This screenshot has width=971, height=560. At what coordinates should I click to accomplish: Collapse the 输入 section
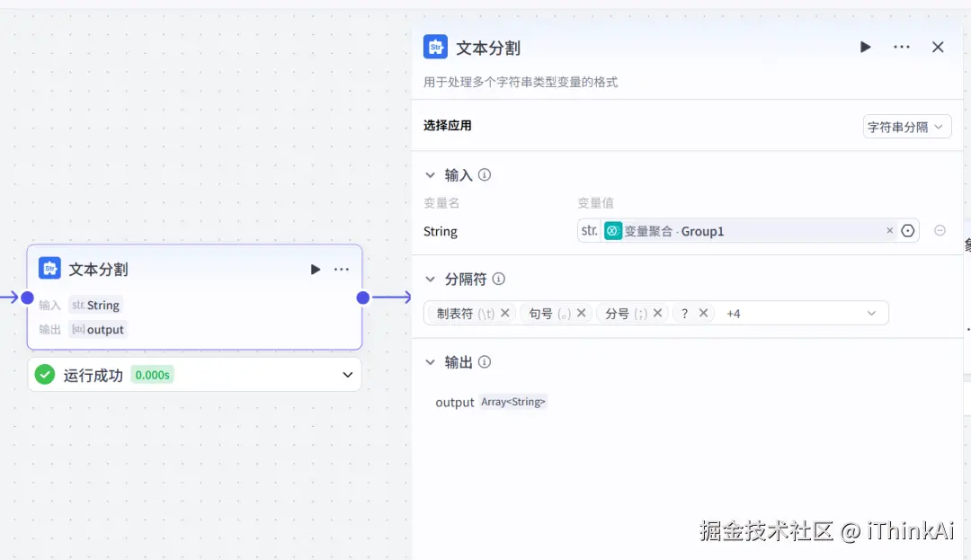[430, 174]
